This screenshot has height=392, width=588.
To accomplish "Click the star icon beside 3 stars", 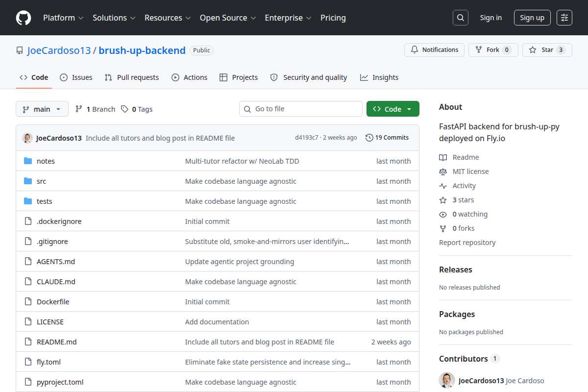I will click(x=443, y=200).
